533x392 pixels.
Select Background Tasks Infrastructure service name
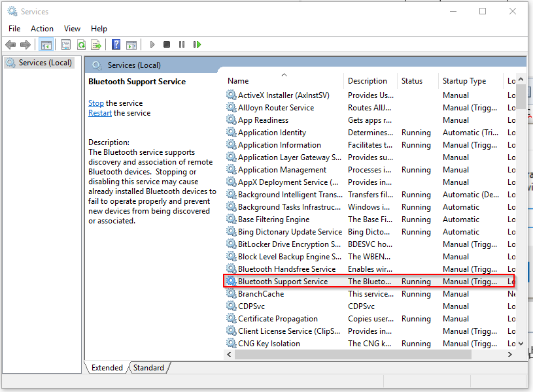coord(289,207)
